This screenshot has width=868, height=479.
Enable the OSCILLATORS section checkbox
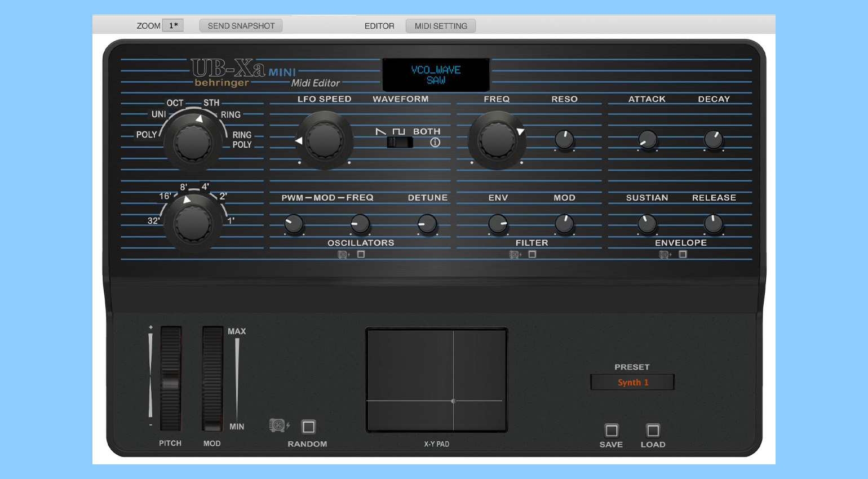[361, 255]
